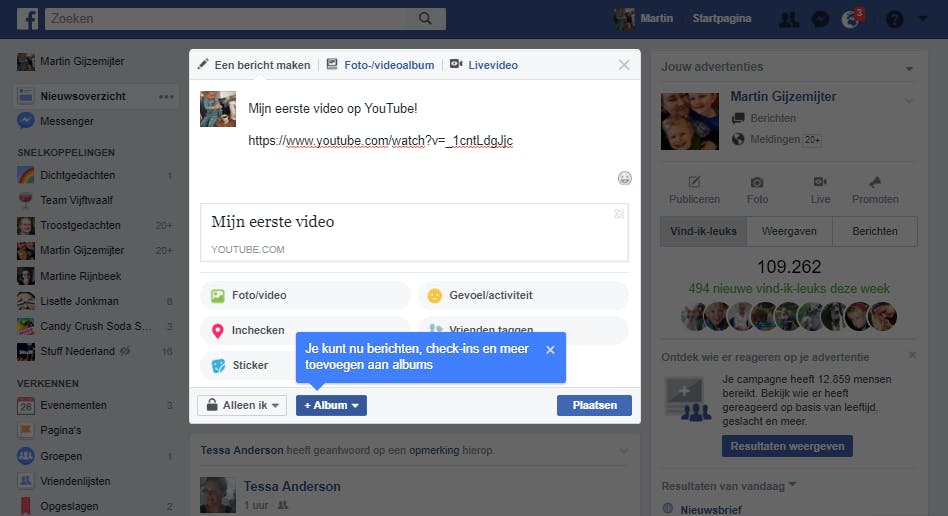The width and height of the screenshot is (948, 516).
Task: Open the Alleen ik privacy dropdown
Action: click(242, 405)
